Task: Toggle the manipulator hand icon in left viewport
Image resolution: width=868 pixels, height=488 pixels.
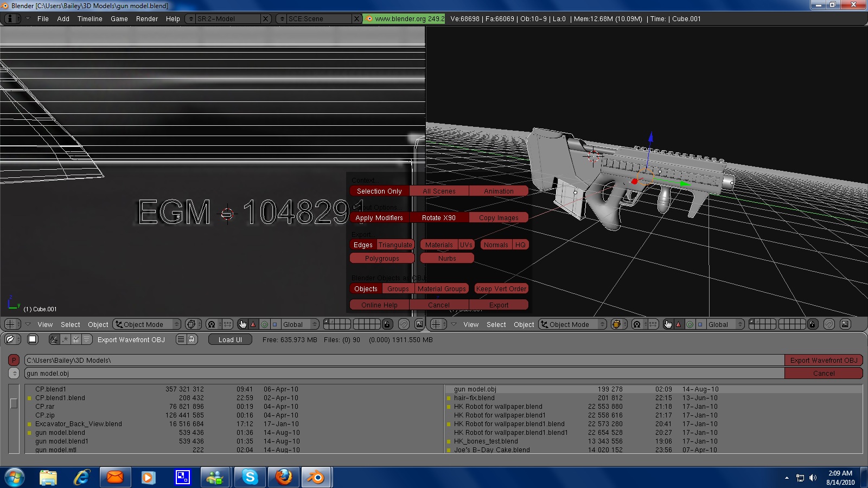Action: pos(242,324)
